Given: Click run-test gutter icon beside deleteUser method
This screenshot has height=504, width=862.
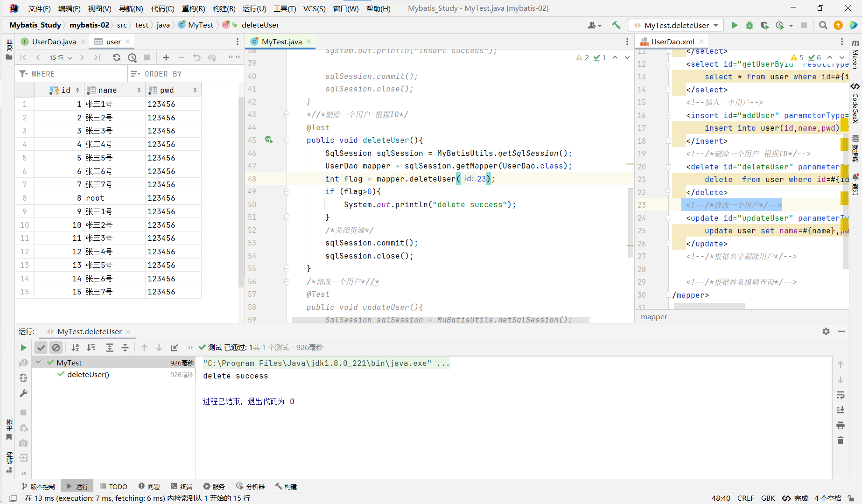Looking at the screenshot, I should tap(269, 140).
